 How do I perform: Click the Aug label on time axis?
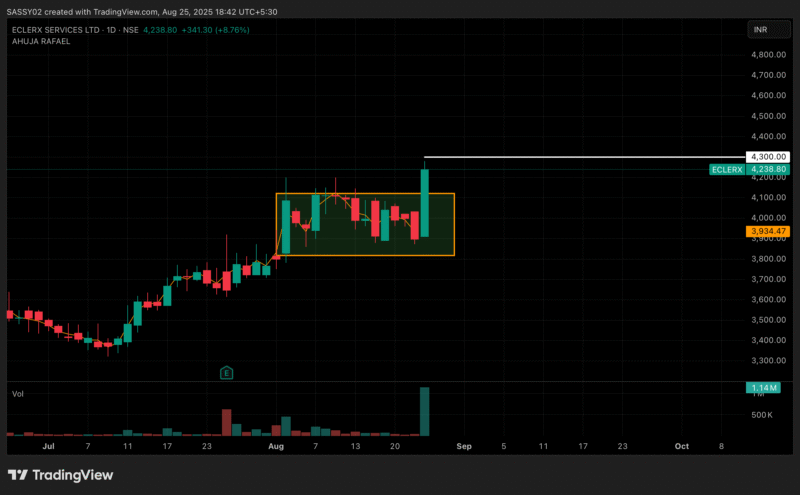276,445
